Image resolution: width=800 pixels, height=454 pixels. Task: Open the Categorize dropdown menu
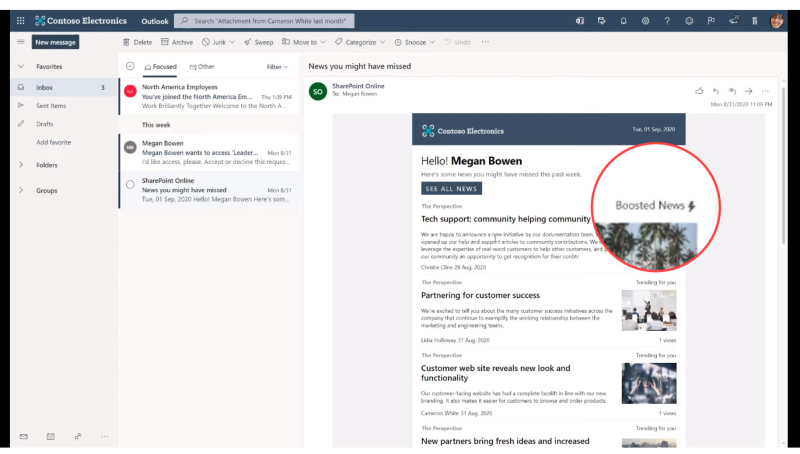tap(360, 42)
